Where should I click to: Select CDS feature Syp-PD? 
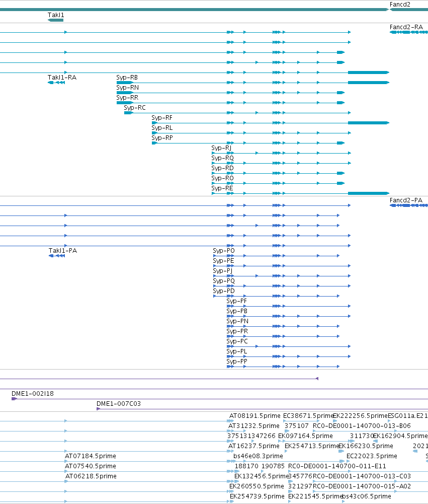click(x=224, y=291)
